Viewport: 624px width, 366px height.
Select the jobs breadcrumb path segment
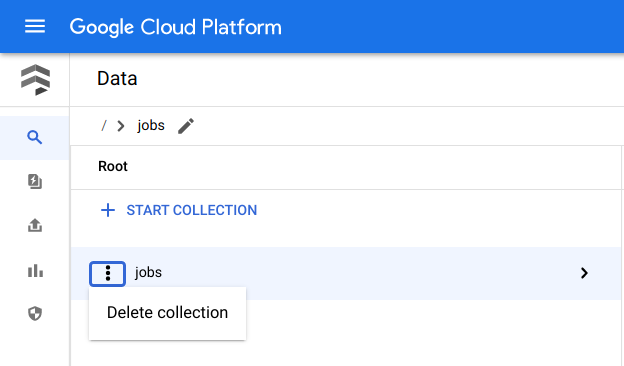(x=151, y=126)
